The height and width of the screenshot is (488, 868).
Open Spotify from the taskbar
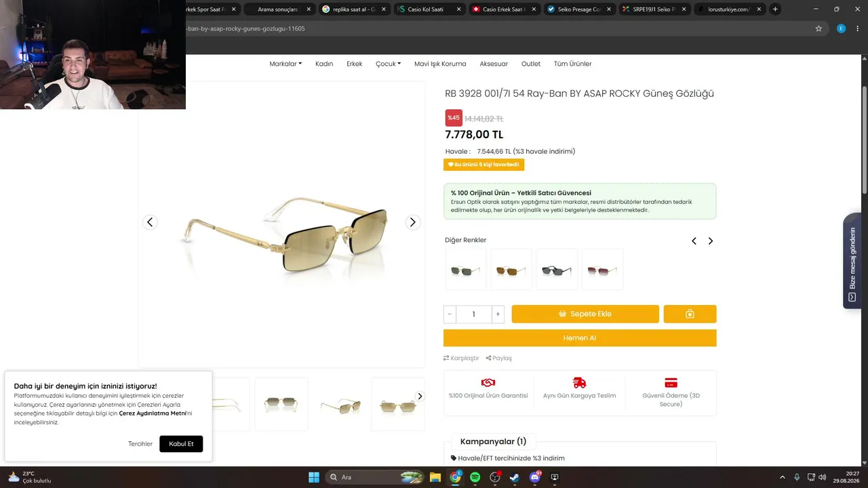pyautogui.click(x=475, y=477)
